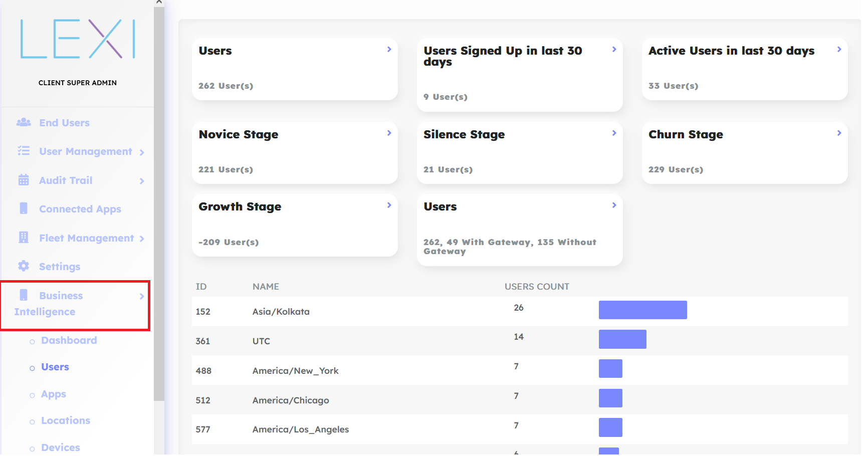Click the LEXI logo in sidebar
Screen dimensions: 868x456
click(x=78, y=39)
